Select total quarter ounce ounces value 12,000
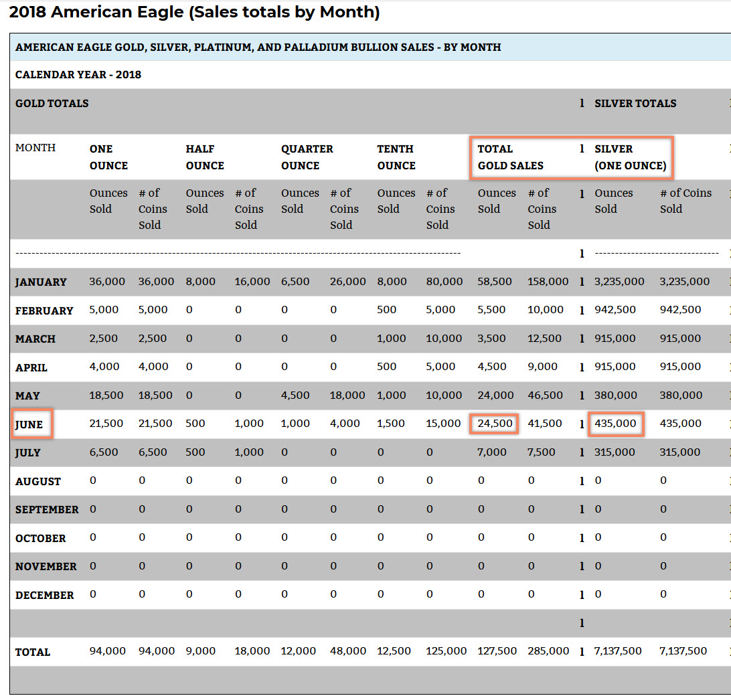Screen dimensions: 731x700 [299, 651]
